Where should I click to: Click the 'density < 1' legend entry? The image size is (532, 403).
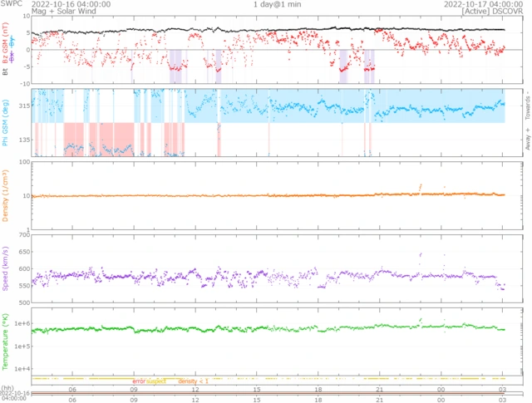coord(193,381)
